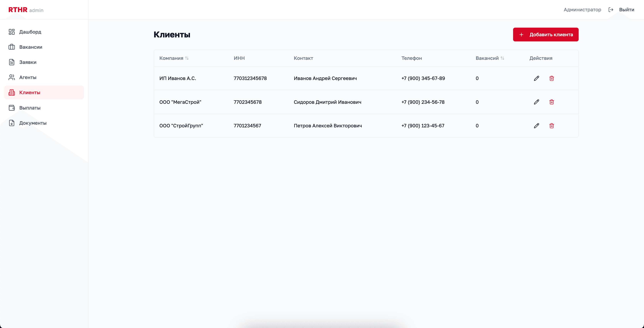Edit ООО "СтройГрупп" via pencil icon
Viewport: 644px width, 328px height.
536,126
